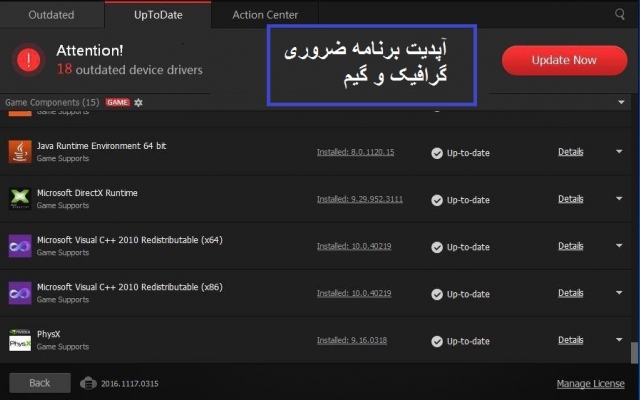Click the Java Runtime Environment icon
The image size is (640, 400).
point(20,151)
